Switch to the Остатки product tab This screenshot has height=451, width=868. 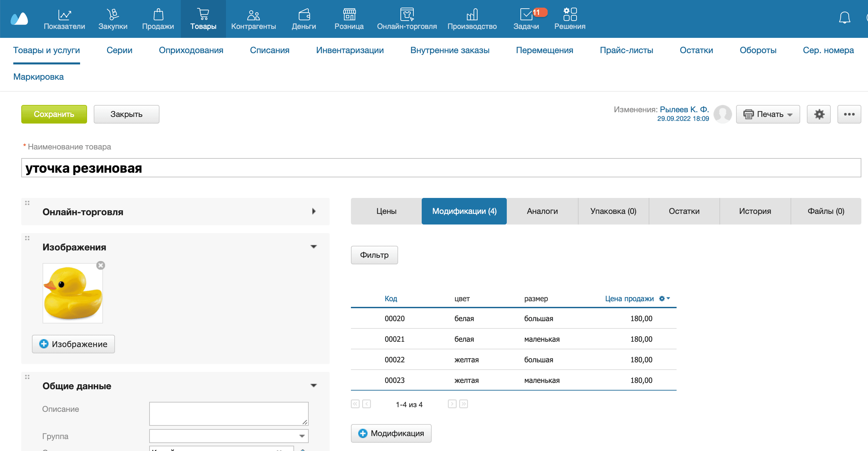pos(684,211)
